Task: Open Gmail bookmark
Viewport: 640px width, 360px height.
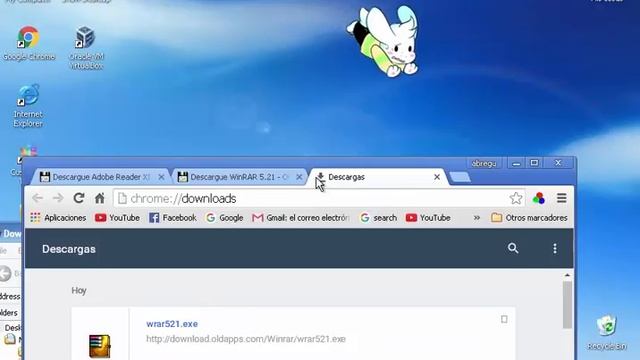Action: 300,218
